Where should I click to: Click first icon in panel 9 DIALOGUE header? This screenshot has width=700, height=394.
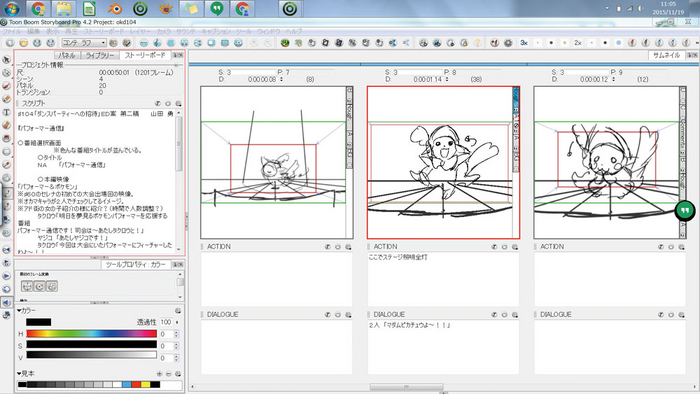tap(661, 315)
